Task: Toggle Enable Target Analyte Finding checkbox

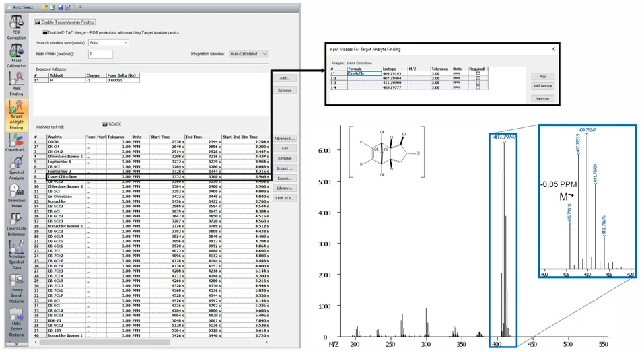Action: point(38,22)
